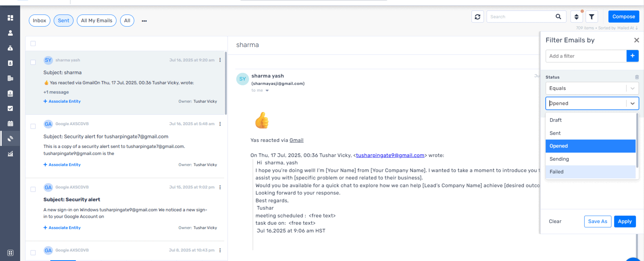
Task: Delete the Status filter with trash icon
Action: 637,77
